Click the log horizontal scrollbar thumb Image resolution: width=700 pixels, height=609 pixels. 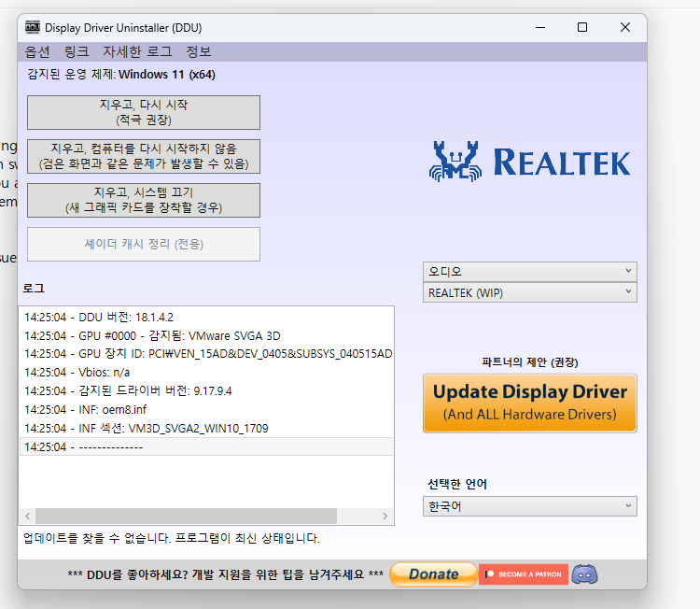point(186,517)
